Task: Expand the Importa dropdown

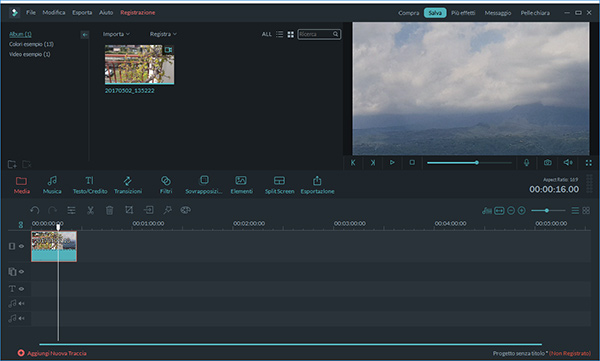Action: click(x=116, y=34)
